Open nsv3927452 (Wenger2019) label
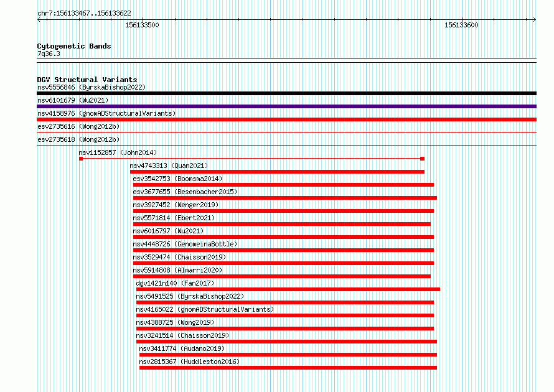Image resolution: width=554 pixels, height=392 pixels. tap(176, 205)
